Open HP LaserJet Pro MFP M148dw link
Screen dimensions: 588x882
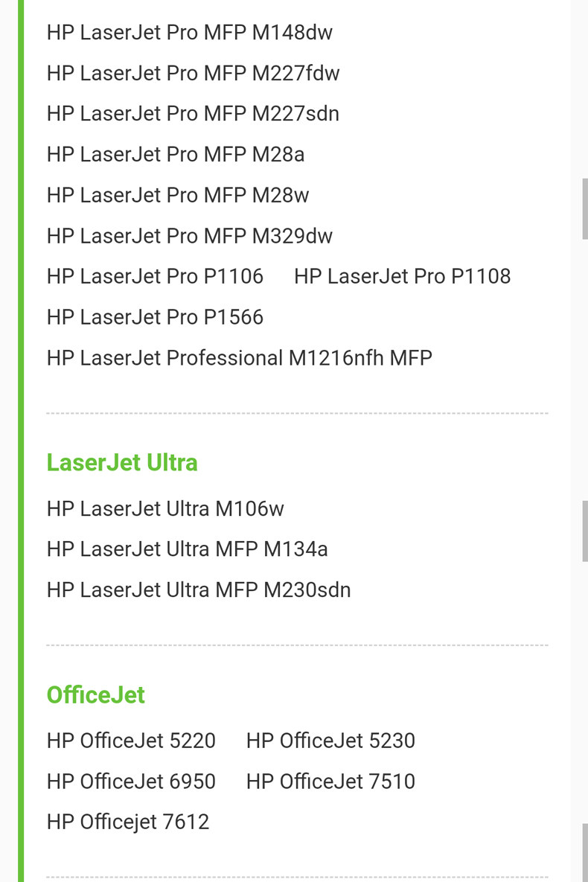pyautogui.click(x=189, y=33)
